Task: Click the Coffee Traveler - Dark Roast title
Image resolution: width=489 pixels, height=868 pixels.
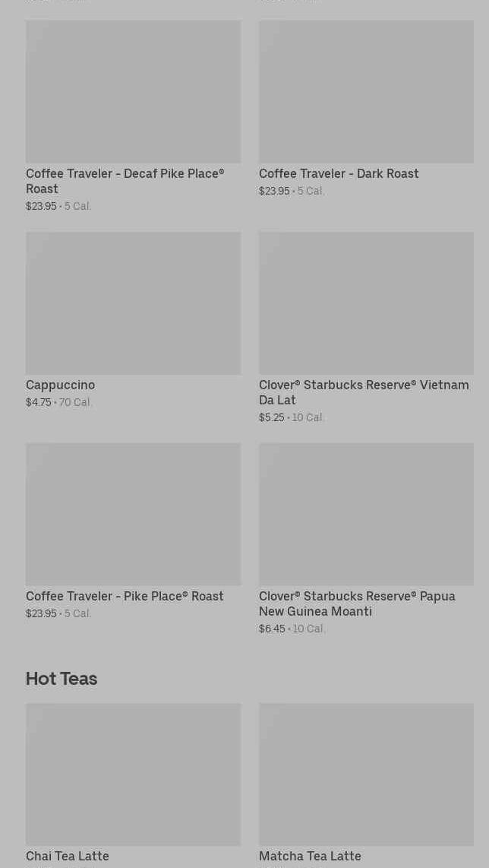Action: click(339, 173)
